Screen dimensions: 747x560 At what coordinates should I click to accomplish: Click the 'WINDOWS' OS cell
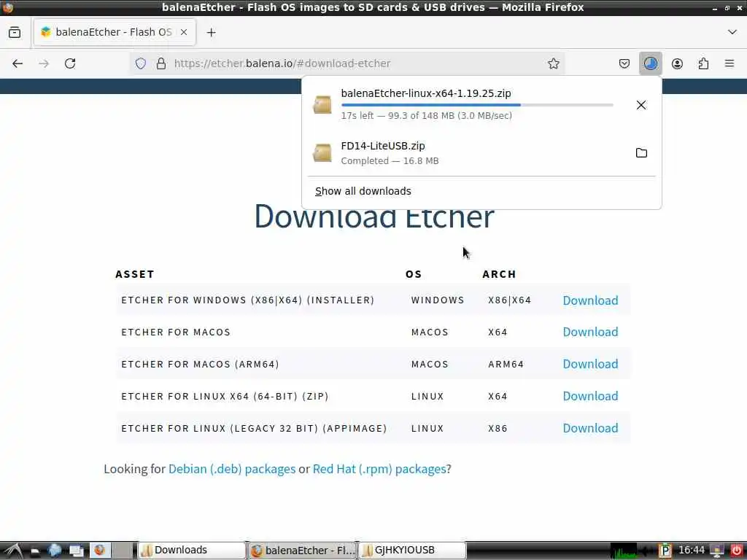coord(438,300)
